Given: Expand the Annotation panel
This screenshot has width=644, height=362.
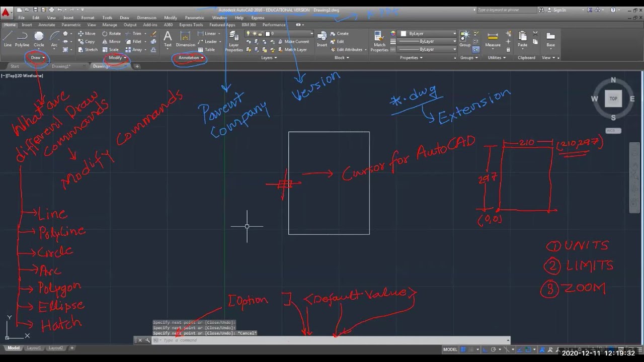Looking at the screenshot, I should tap(191, 58).
